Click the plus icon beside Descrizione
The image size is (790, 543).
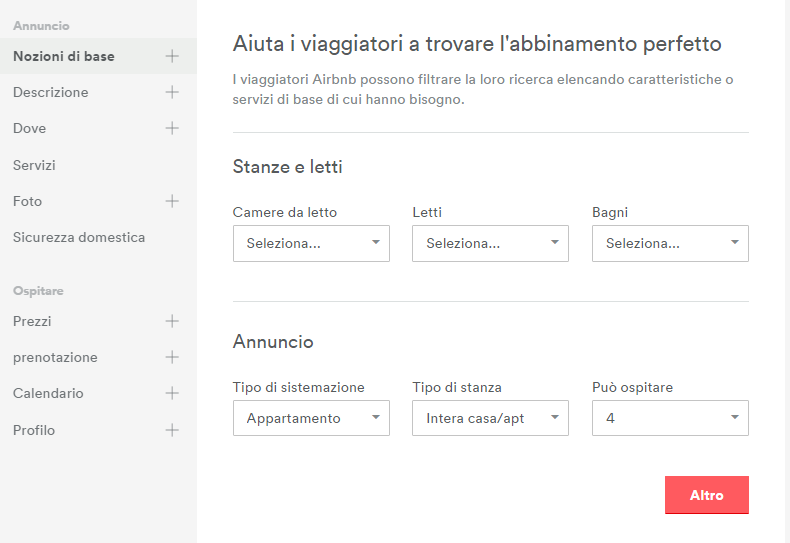coord(172,92)
